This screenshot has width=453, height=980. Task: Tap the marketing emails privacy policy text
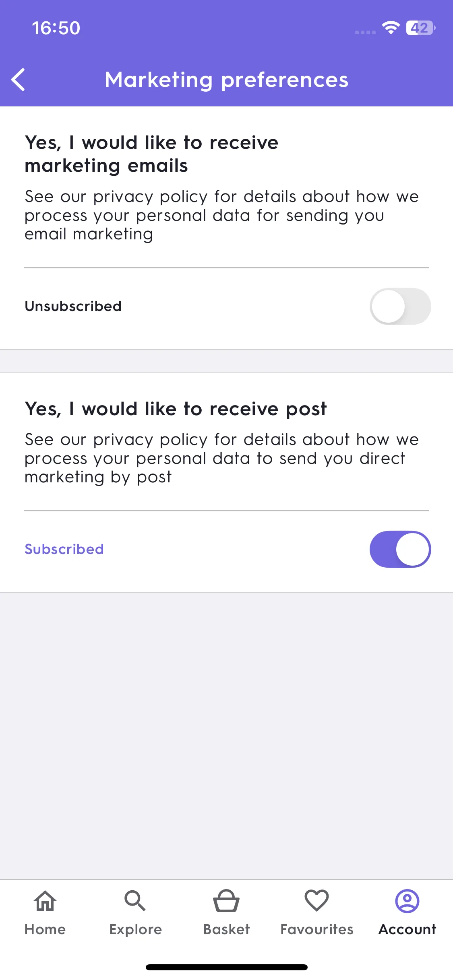click(222, 215)
